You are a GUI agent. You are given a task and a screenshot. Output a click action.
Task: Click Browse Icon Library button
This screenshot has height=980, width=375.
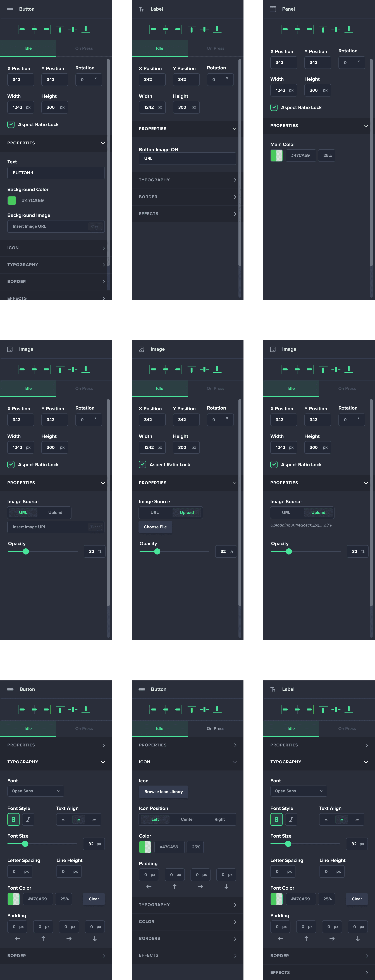tap(163, 792)
